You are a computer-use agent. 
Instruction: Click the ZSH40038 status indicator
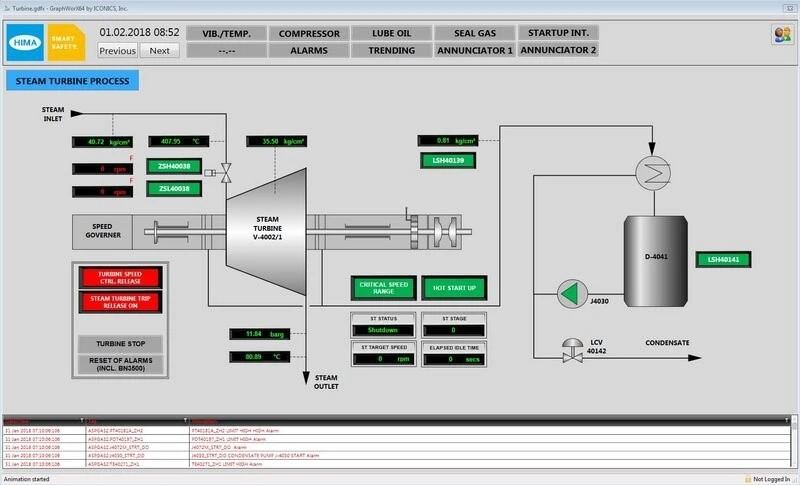click(174, 166)
